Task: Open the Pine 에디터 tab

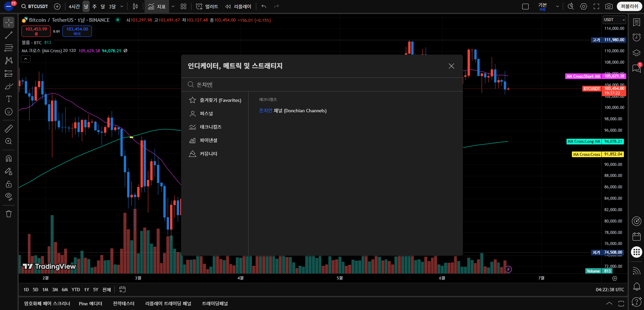Action: click(91, 303)
